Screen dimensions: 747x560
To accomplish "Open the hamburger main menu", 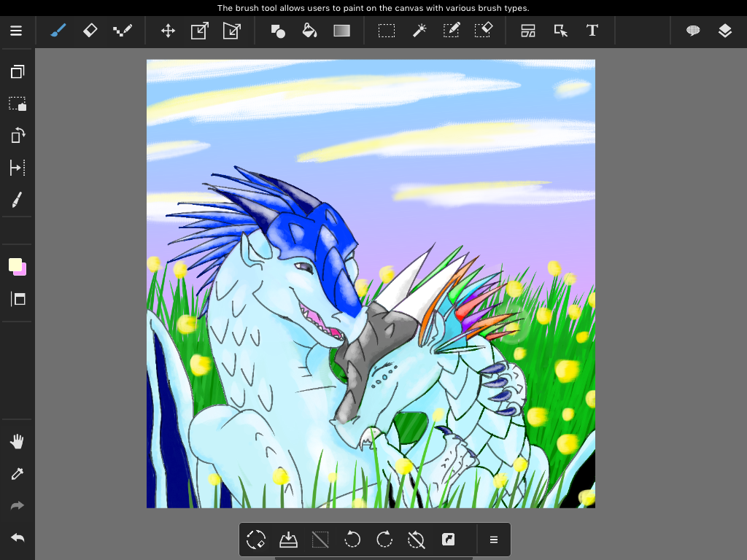I will point(16,31).
